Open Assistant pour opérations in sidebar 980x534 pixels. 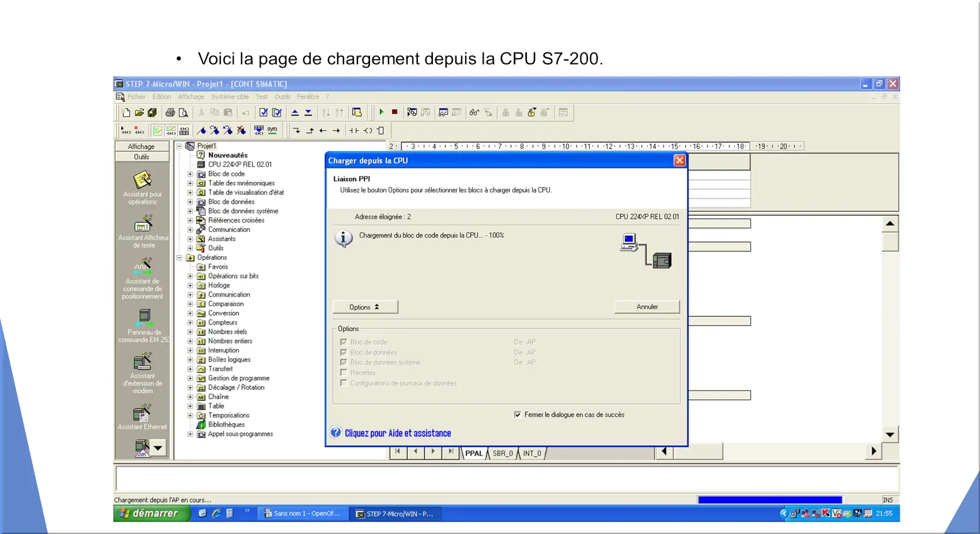pyautogui.click(x=142, y=188)
